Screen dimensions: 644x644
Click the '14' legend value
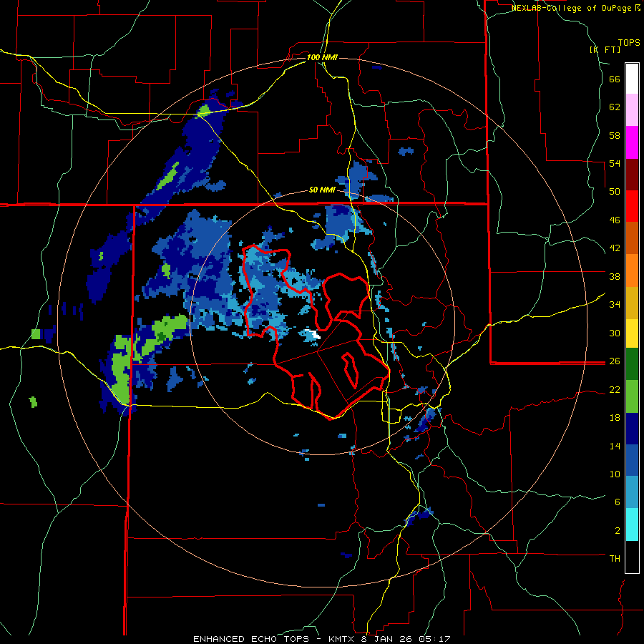pyautogui.click(x=615, y=446)
